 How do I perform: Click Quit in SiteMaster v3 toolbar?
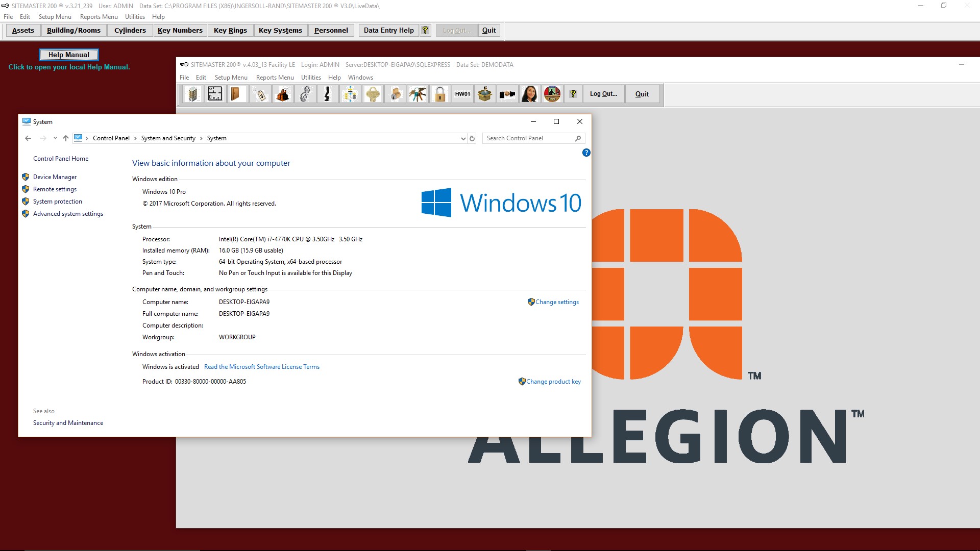pos(489,30)
